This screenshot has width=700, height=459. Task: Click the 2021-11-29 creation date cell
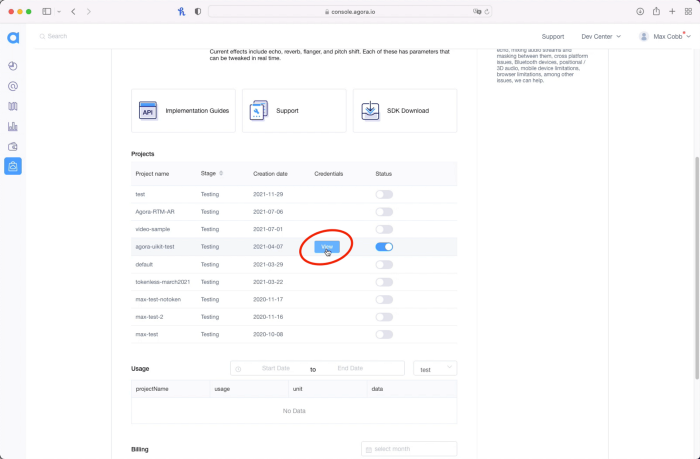[268, 194]
